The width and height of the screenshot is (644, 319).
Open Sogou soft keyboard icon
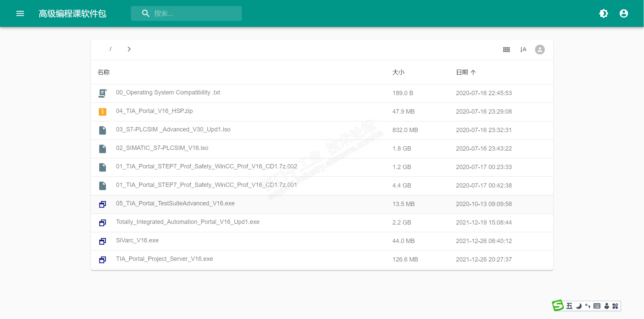click(x=597, y=306)
